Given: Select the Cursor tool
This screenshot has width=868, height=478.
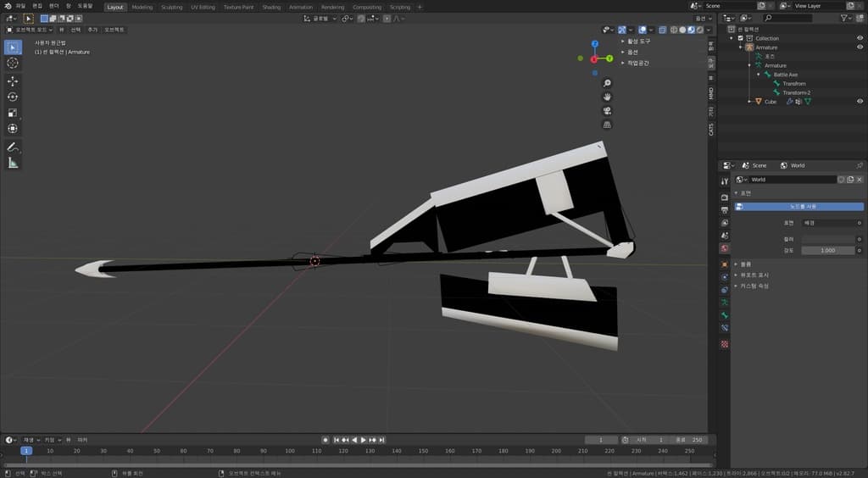Looking at the screenshot, I should [13, 63].
